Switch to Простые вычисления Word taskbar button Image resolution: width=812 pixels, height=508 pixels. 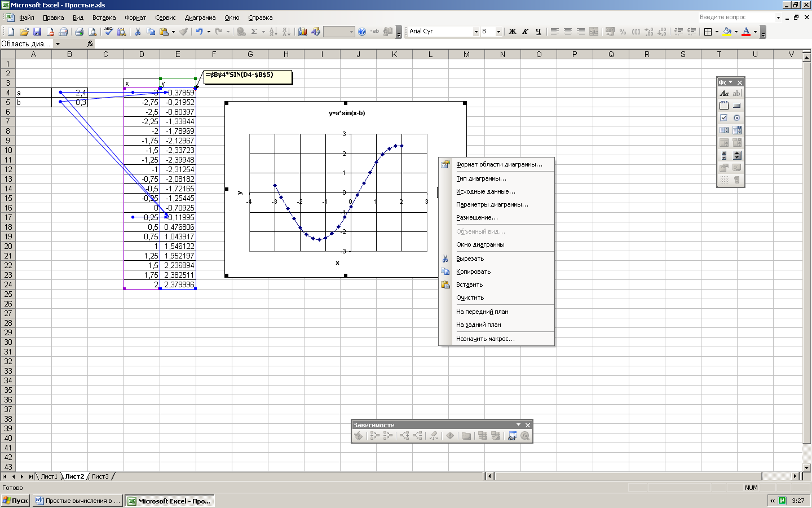click(x=77, y=501)
